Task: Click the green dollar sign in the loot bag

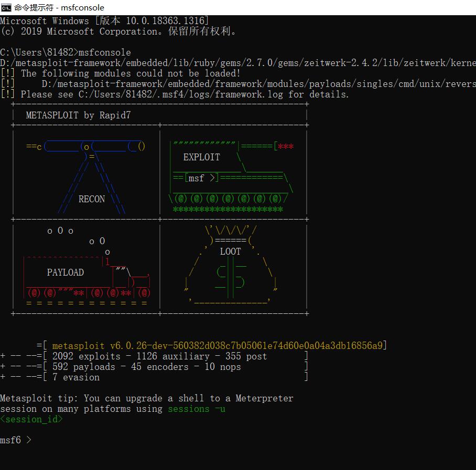Action: point(231,277)
